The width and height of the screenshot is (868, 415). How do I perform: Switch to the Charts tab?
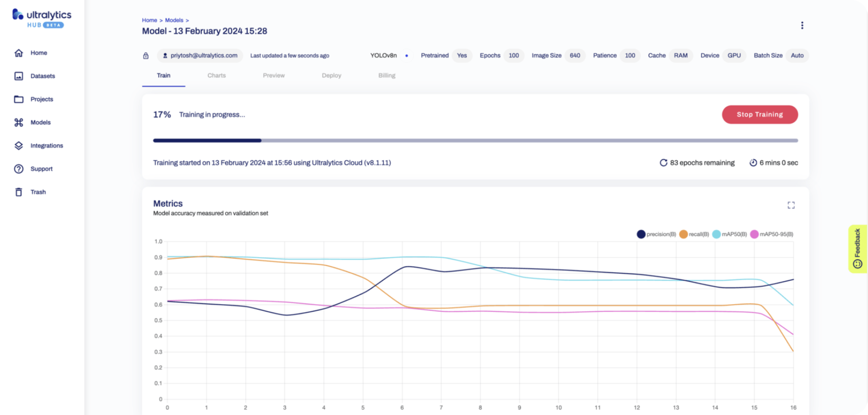click(217, 76)
